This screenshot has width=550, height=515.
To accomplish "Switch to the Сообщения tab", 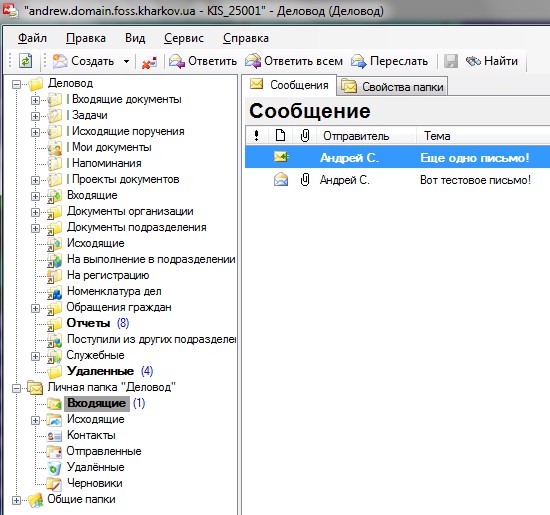I will click(x=289, y=85).
